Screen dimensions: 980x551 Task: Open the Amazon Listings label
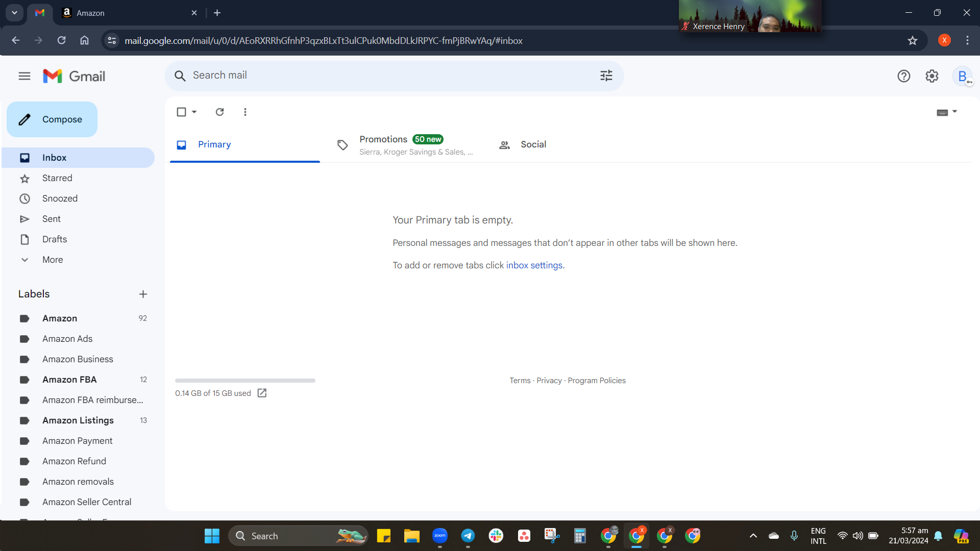78,420
